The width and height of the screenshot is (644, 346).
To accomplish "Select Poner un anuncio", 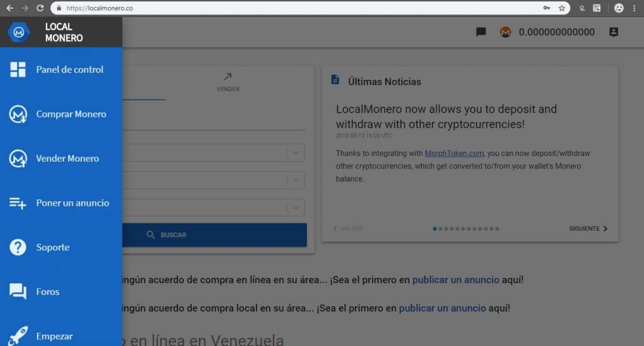I will (x=61, y=203).
